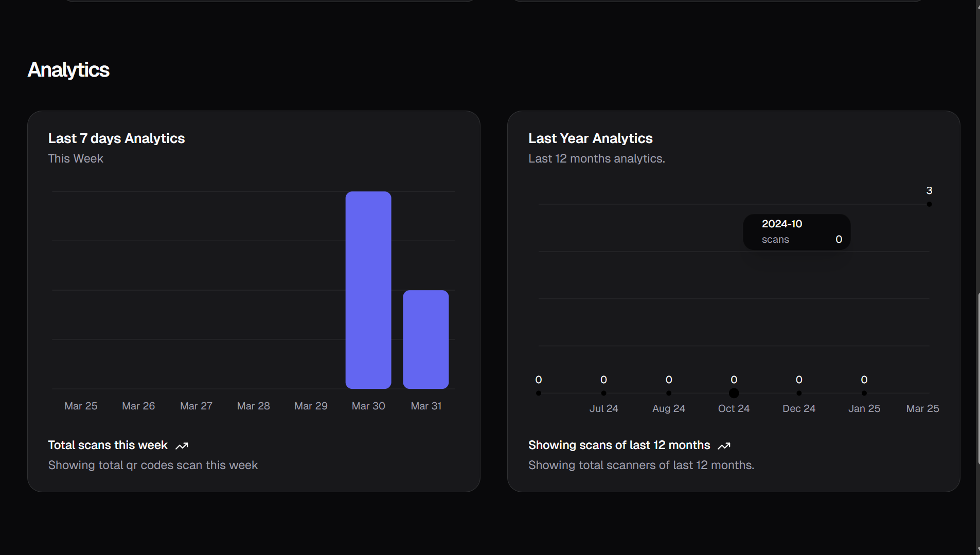Click the Mar 27 axis label
This screenshot has width=980, height=555.
pos(196,406)
